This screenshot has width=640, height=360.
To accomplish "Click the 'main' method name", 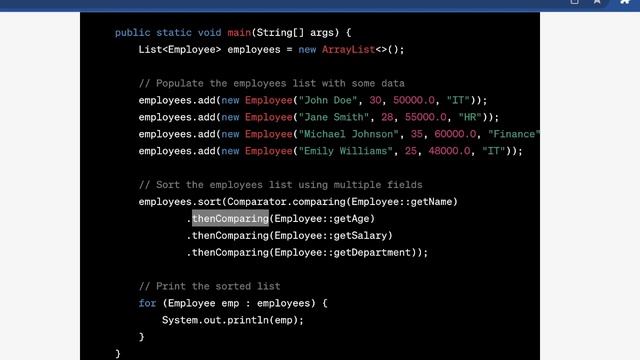I will coord(239,33).
